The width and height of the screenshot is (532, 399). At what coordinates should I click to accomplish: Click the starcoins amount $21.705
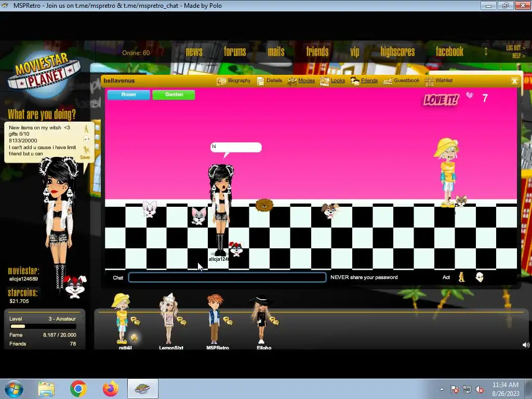click(x=19, y=301)
